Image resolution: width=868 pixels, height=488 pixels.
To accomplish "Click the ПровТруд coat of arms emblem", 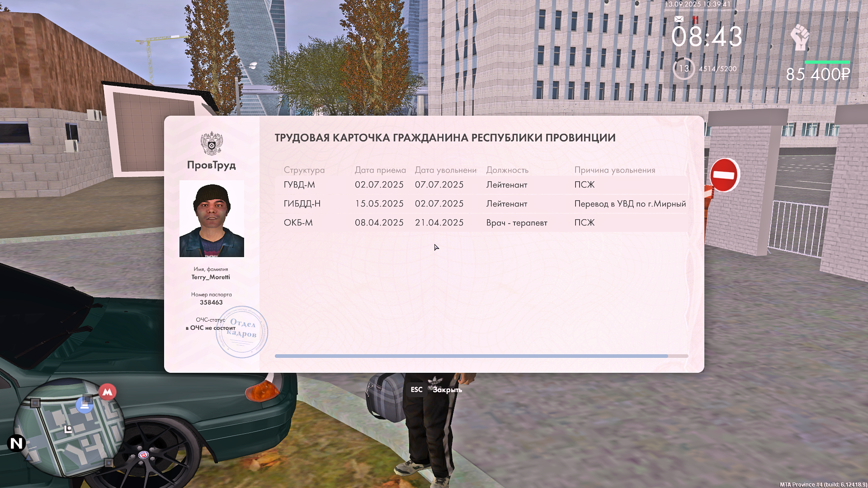I will [212, 144].
